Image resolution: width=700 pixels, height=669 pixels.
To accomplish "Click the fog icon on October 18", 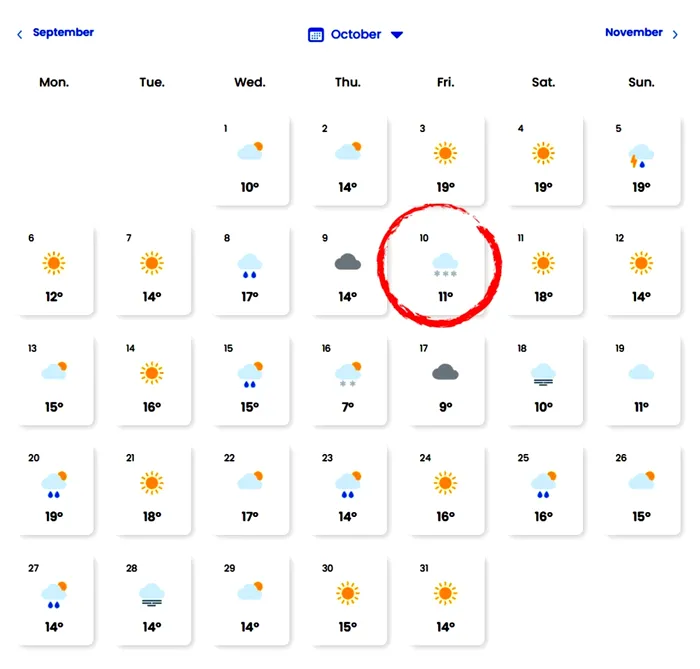I will click(543, 375).
